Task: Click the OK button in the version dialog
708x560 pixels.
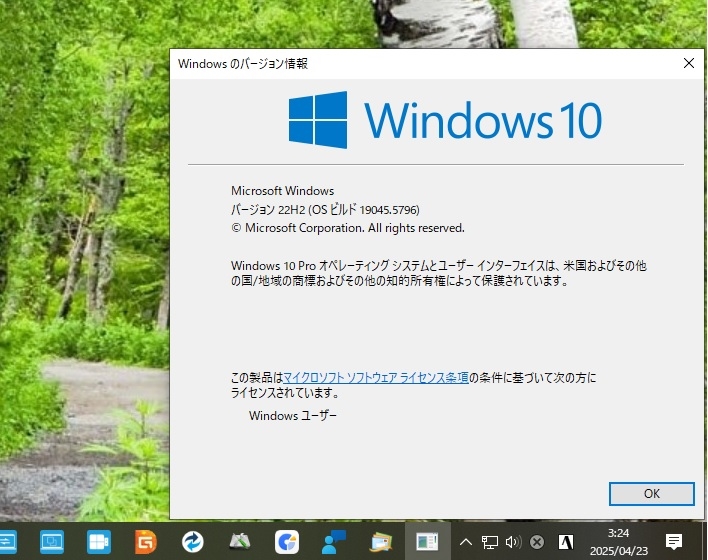Action: click(652, 494)
